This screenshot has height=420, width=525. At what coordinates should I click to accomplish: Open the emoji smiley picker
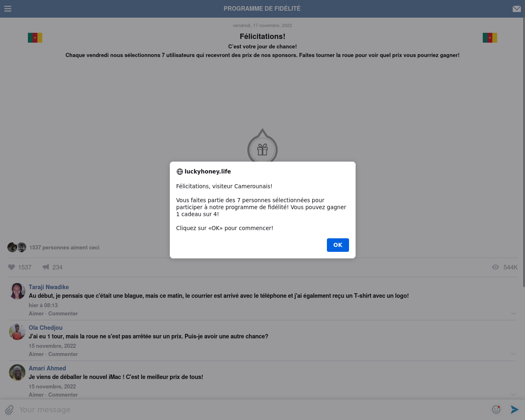point(496,409)
